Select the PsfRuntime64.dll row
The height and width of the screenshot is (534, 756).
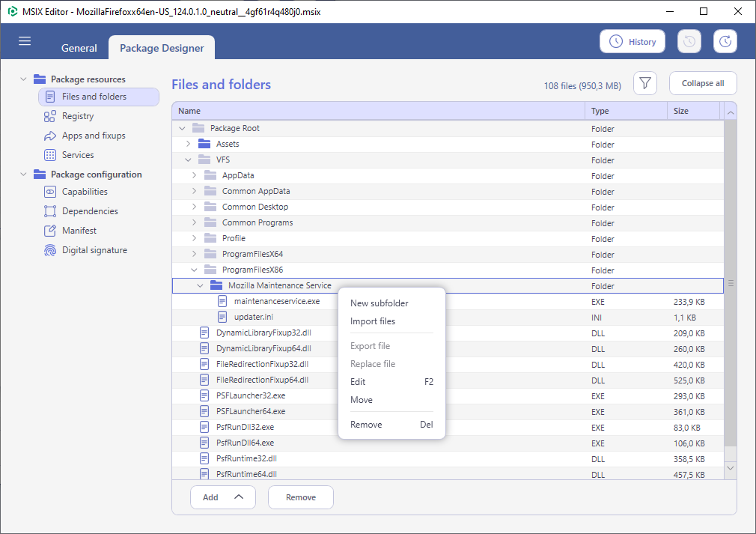(448, 473)
